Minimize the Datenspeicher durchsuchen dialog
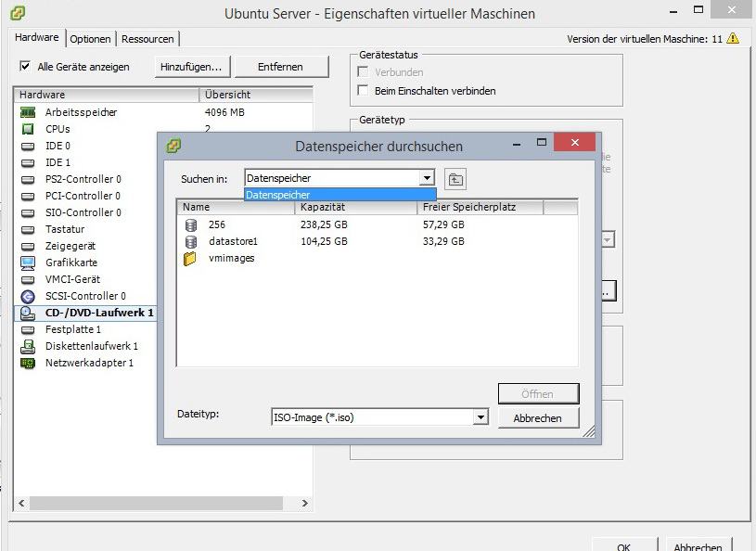Viewport: 756px width, 551px height. 517,144
